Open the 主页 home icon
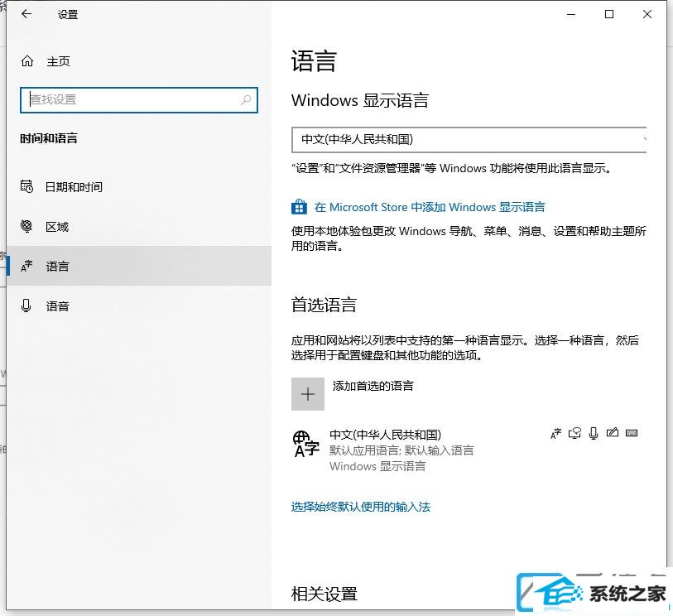673x616 pixels. [27, 61]
